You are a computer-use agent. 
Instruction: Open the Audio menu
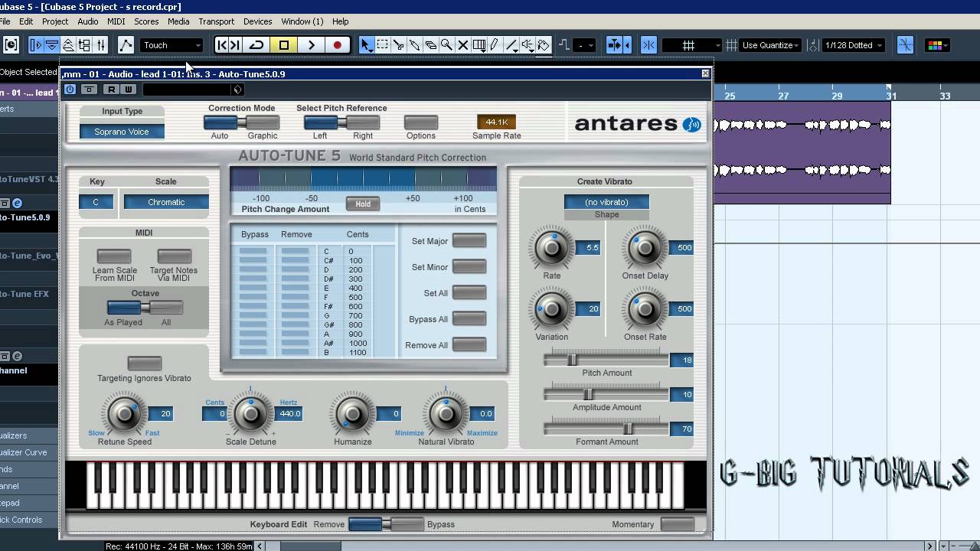tap(88, 21)
